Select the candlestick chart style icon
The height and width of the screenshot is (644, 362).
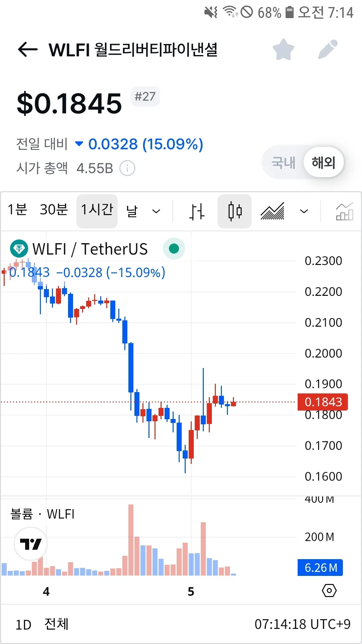coord(235,211)
